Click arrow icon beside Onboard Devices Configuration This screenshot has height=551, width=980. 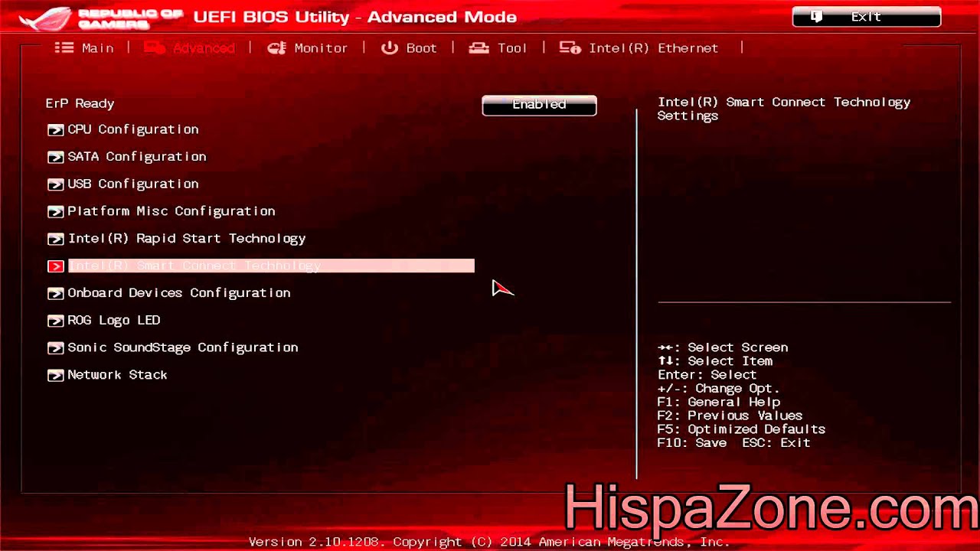coord(55,294)
